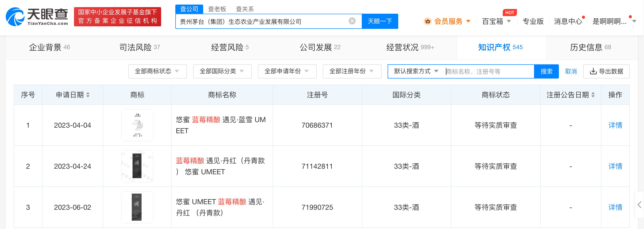Open the user account dropdown
The height and width of the screenshot is (229, 644).
coord(614,21)
